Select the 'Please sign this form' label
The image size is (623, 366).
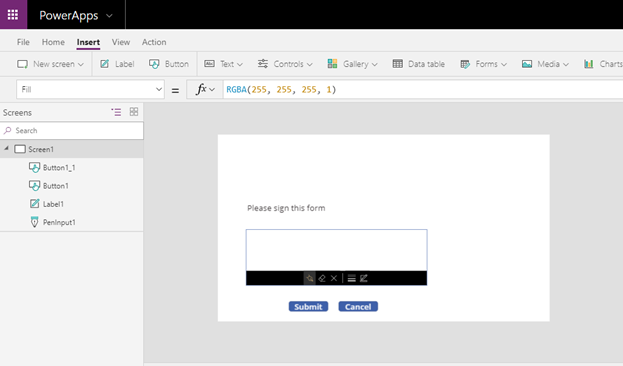point(286,208)
